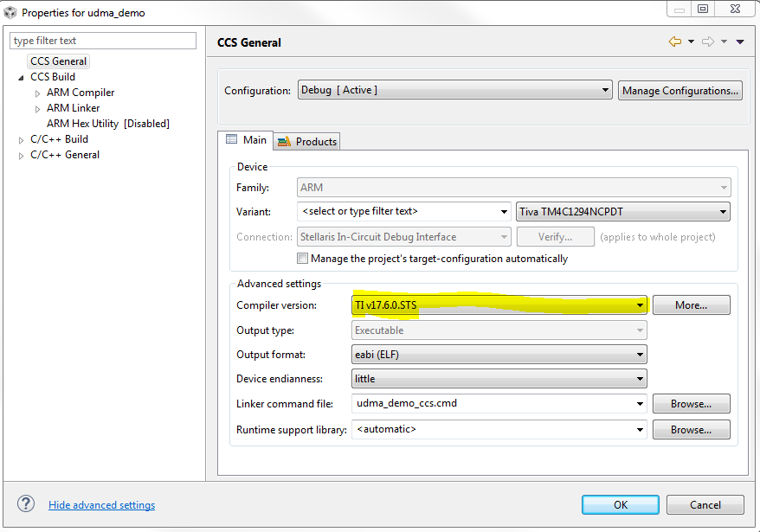Click Hide advanced settings link

pos(101,505)
